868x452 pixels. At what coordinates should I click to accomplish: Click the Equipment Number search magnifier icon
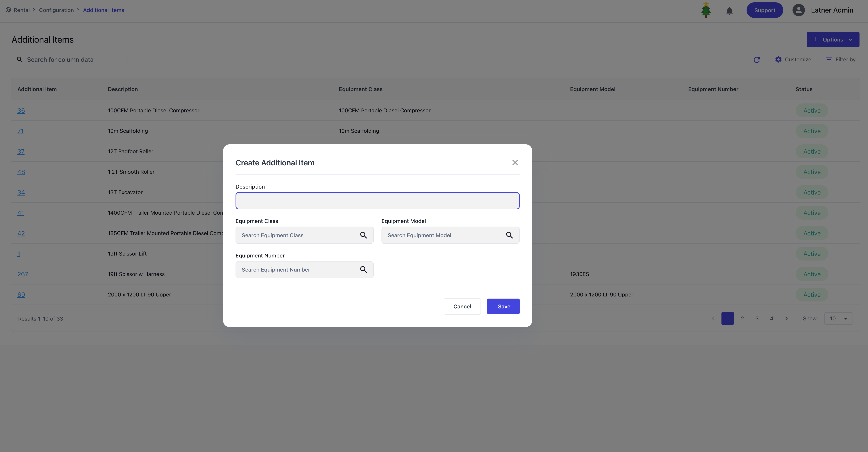[363, 269]
